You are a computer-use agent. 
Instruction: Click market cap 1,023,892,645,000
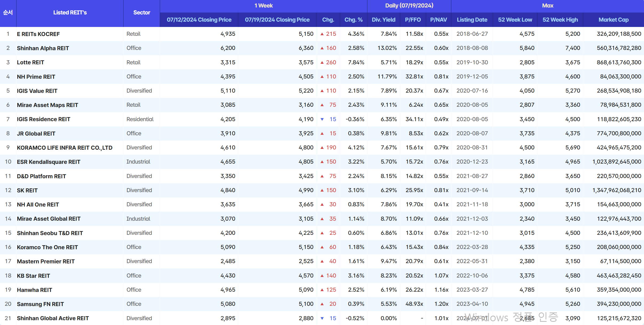[617, 162]
